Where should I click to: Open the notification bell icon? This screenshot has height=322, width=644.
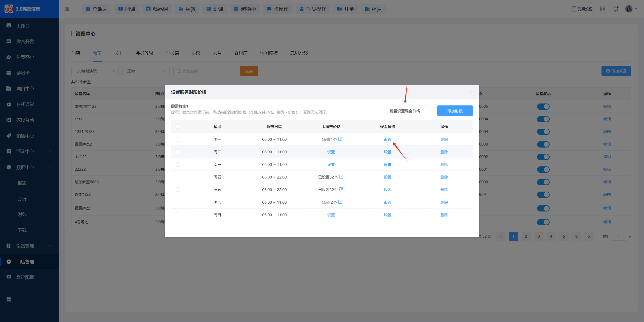(616, 9)
